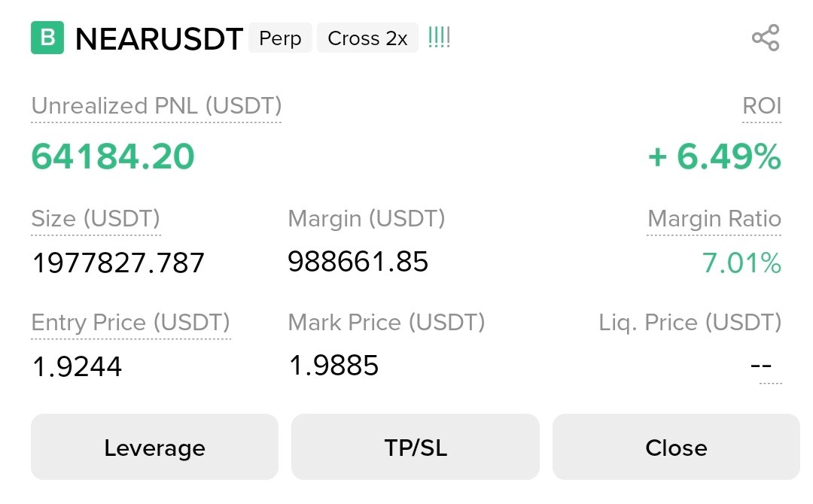The width and height of the screenshot is (813, 504).
Task: Tap the +6.49% ROI value
Action: (x=714, y=156)
